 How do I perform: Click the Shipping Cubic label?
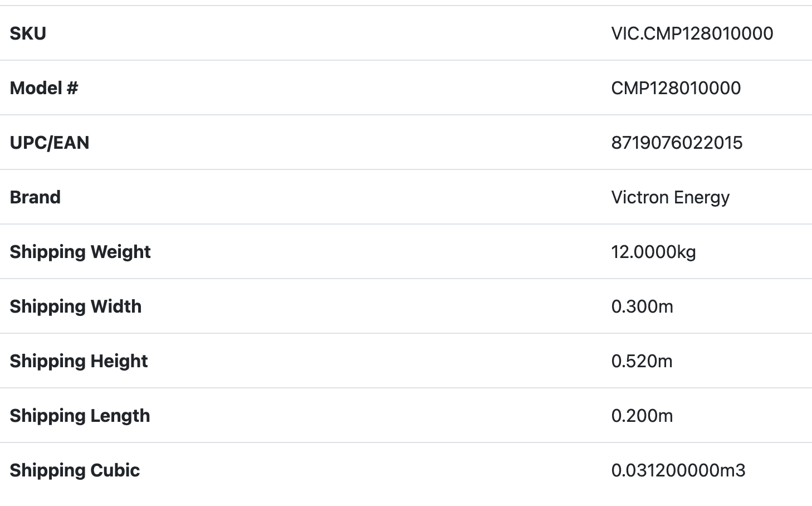point(75,470)
